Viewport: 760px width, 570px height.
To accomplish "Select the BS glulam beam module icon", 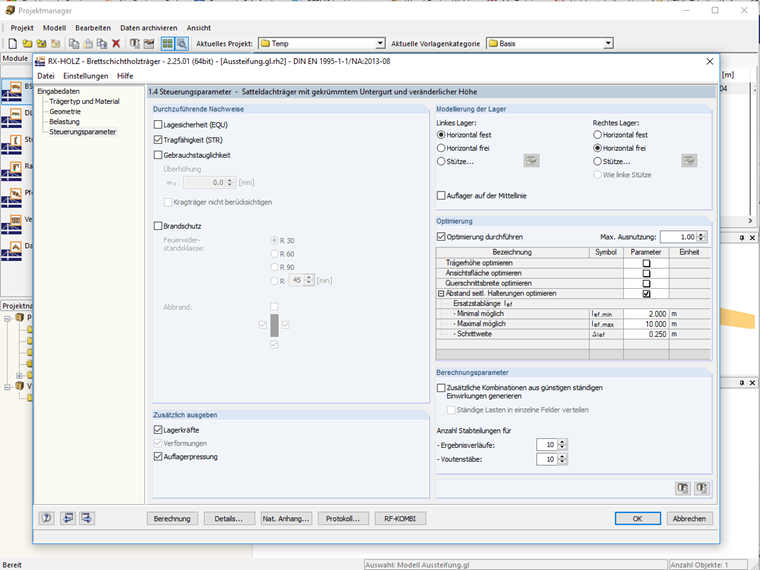I will click(12, 91).
